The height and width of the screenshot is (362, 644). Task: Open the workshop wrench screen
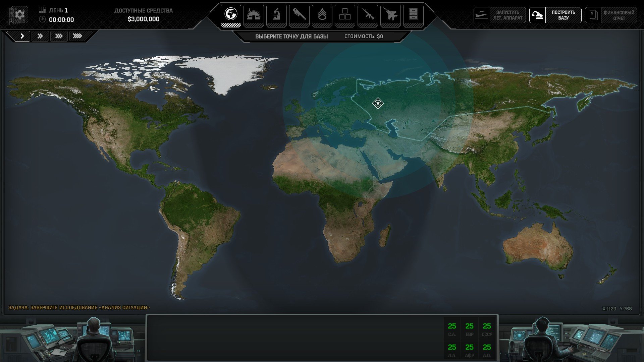(x=299, y=16)
